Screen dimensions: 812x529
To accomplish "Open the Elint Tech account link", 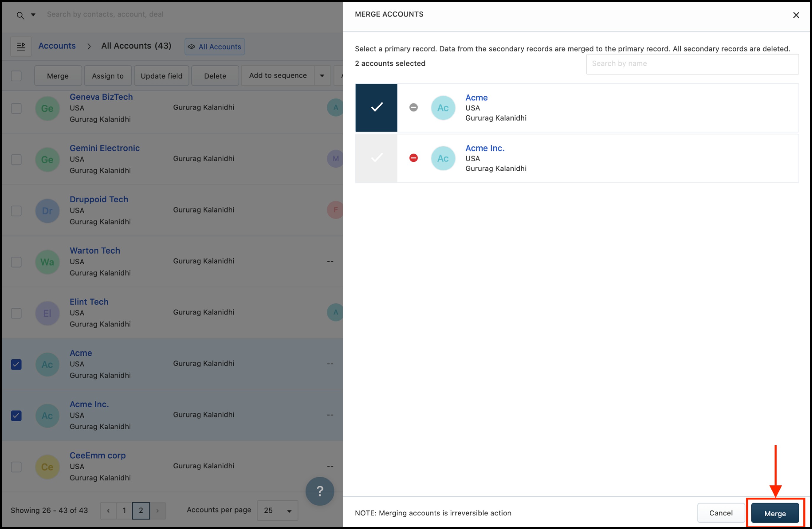I will [89, 302].
